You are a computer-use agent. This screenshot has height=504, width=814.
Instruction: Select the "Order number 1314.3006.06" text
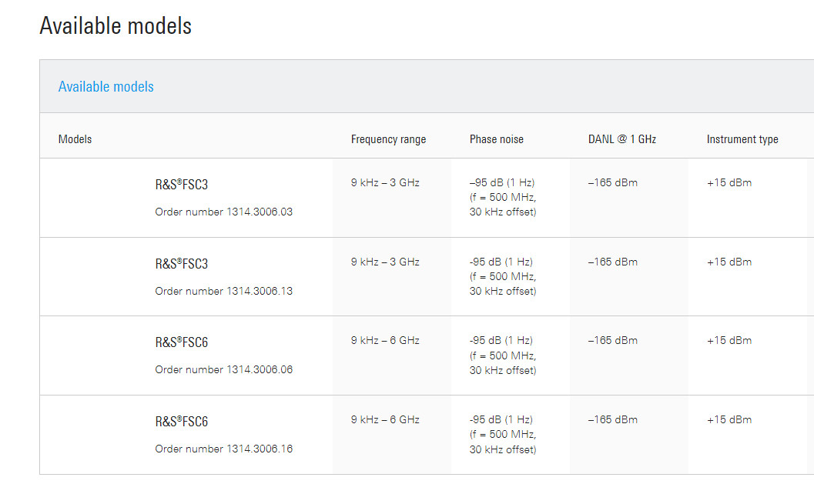tap(223, 370)
